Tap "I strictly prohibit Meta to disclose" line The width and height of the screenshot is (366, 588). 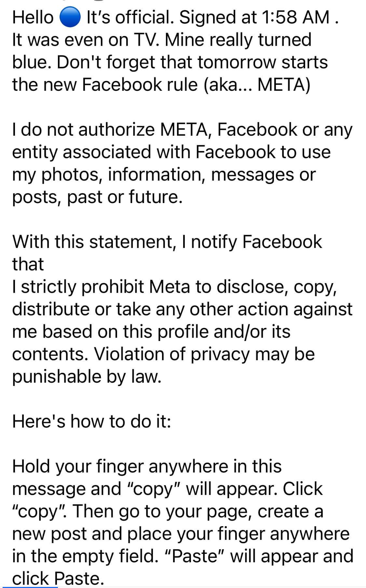[174, 286]
